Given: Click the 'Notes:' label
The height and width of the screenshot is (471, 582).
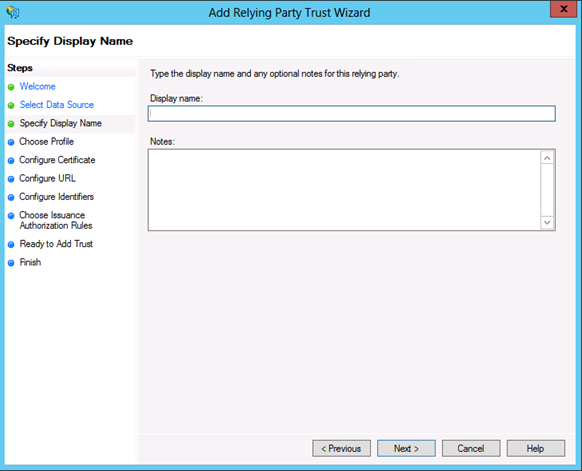Looking at the screenshot, I should point(162,141).
